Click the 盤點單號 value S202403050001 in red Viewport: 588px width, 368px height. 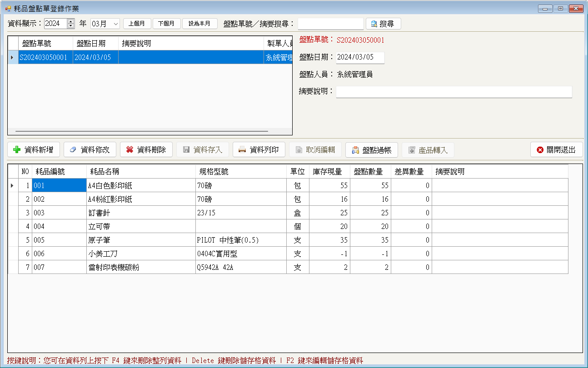360,40
